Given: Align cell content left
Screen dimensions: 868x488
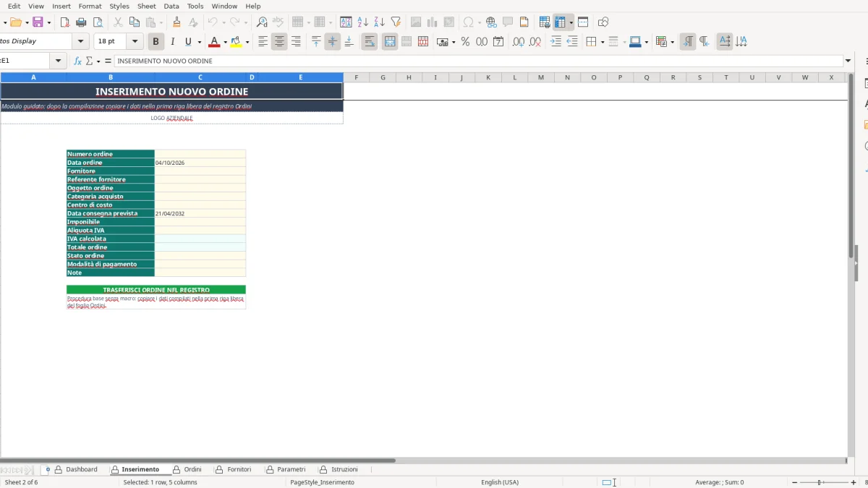Looking at the screenshot, I should pyautogui.click(x=263, y=42).
